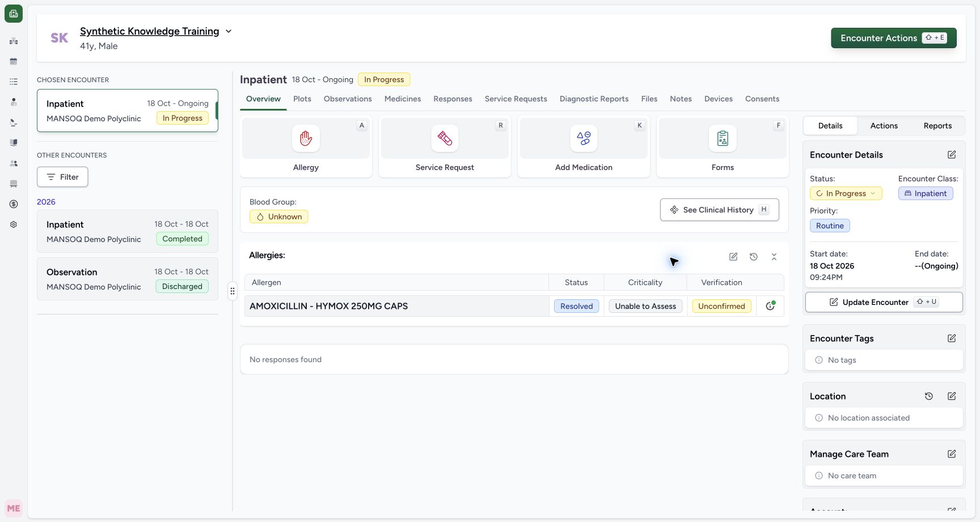The height and width of the screenshot is (522, 980).
Task: Click the Service Request test tube icon
Action: click(445, 138)
